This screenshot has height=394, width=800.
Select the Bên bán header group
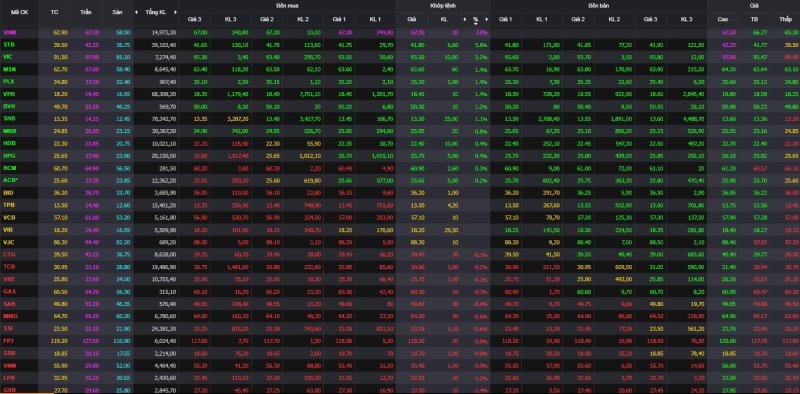598,6
